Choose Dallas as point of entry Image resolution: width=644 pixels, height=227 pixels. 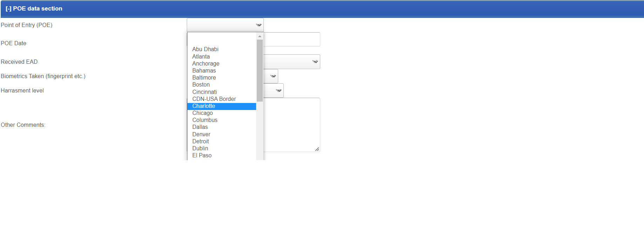[x=222, y=127]
